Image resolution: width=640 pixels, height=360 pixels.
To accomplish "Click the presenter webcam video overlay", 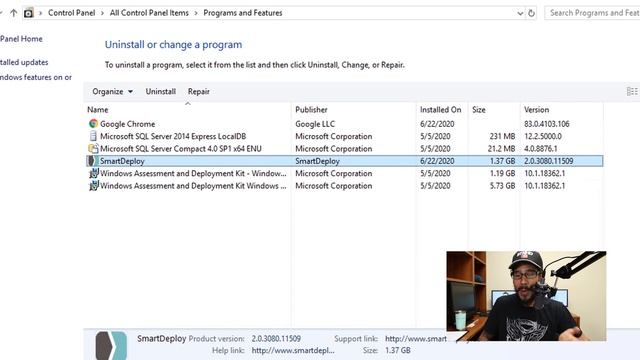I will [x=526, y=296].
